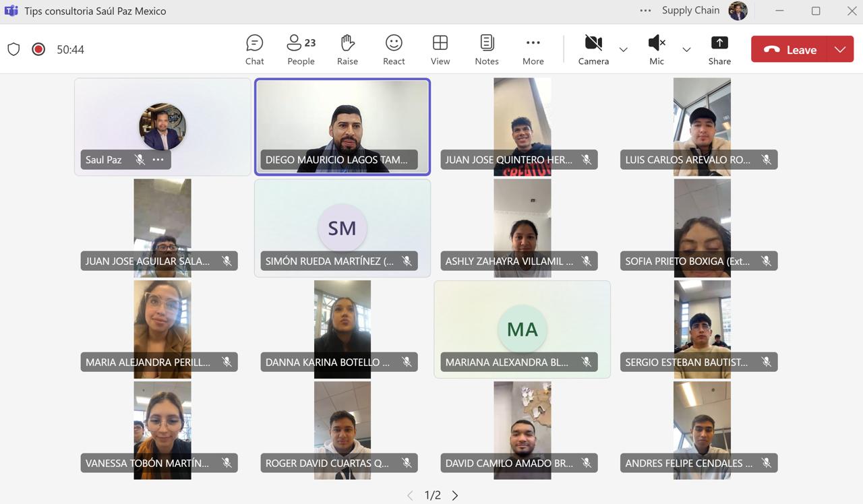
Task: Open title bar settings ellipsis menu
Action: coord(645,11)
